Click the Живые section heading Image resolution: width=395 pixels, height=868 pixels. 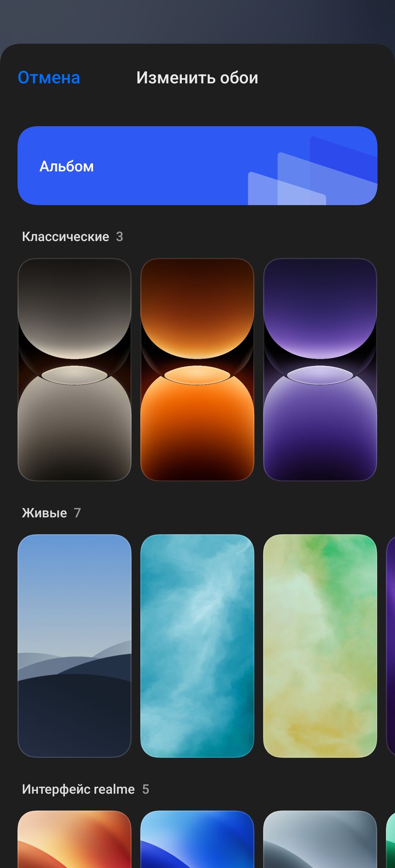click(x=44, y=513)
